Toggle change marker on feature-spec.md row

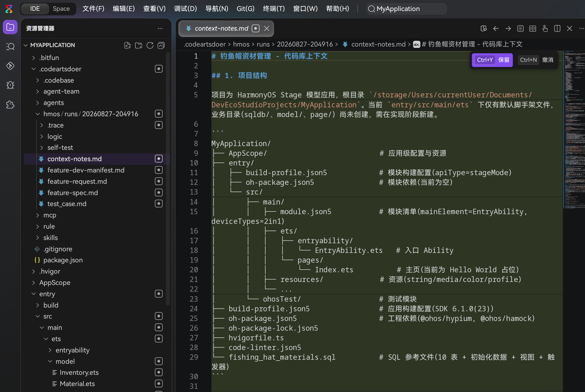159,193
